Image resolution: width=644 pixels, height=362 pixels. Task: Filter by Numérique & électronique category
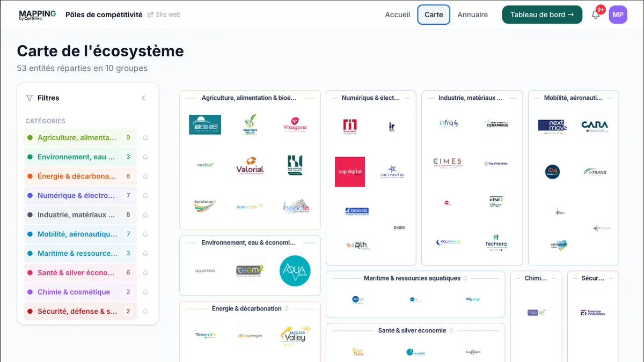80,196
